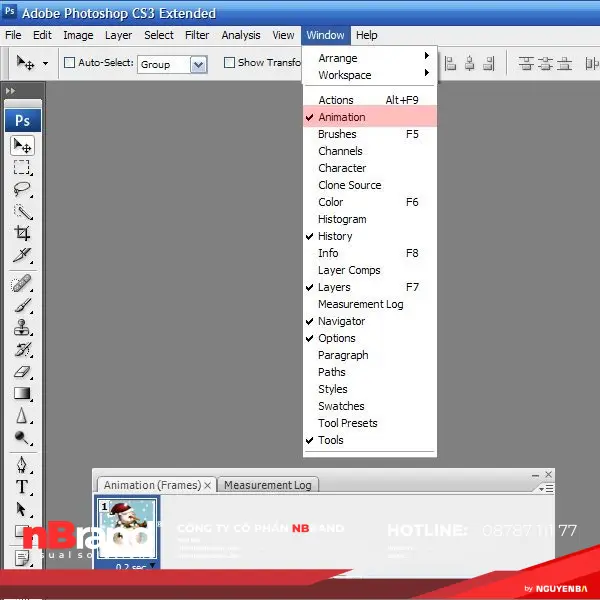Select the Path Selection tool
This screenshot has width=600, height=600.
coord(22,509)
